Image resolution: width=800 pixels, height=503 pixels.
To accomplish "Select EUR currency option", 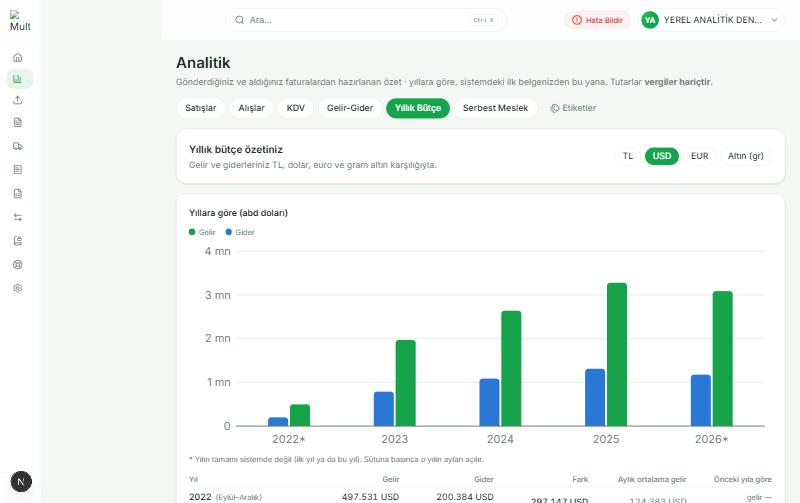I will 699,156.
